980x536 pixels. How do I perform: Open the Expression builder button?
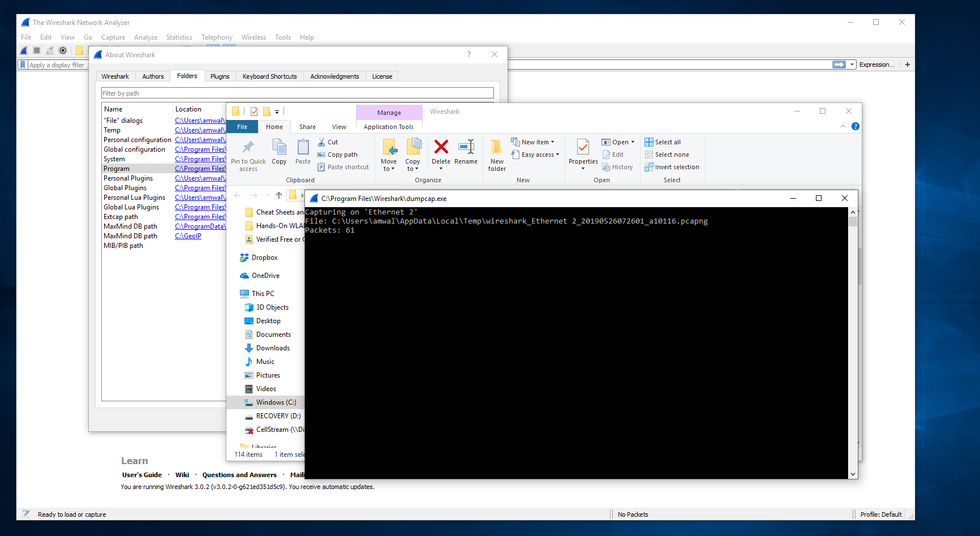coord(876,64)
